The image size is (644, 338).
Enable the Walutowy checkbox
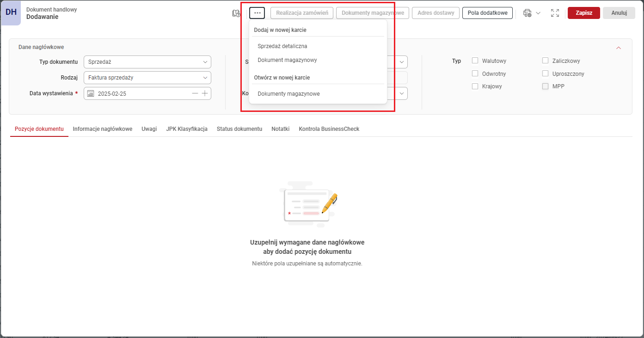point(475,61)
